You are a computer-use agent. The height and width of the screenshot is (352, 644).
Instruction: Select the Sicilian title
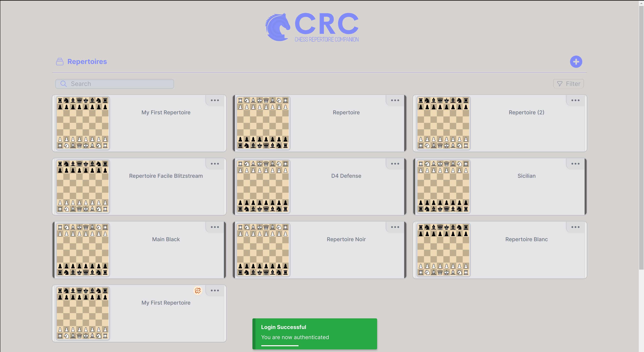tap(526, 176)
